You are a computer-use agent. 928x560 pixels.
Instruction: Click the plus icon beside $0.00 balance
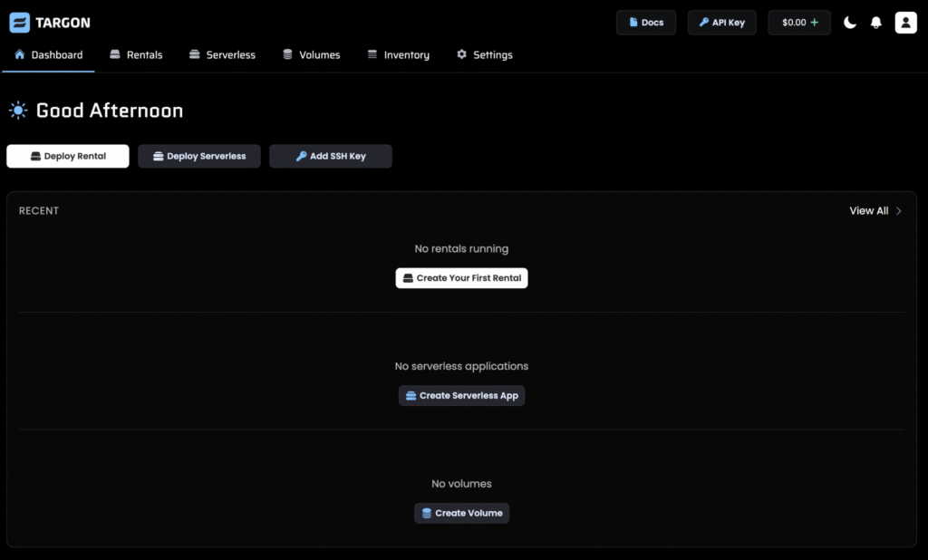(x=815, y=23)
